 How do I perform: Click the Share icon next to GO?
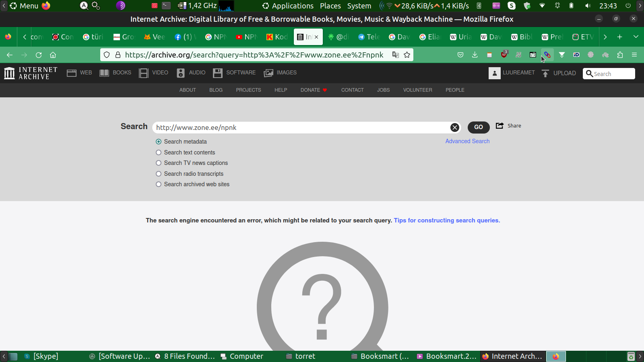(508, 125)
